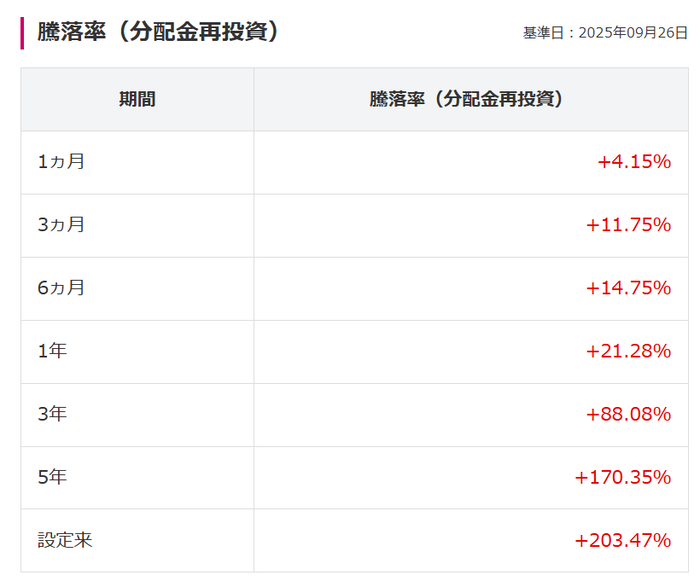
Task: Click the +203.47% return value
Action: (x=623, y=540)
